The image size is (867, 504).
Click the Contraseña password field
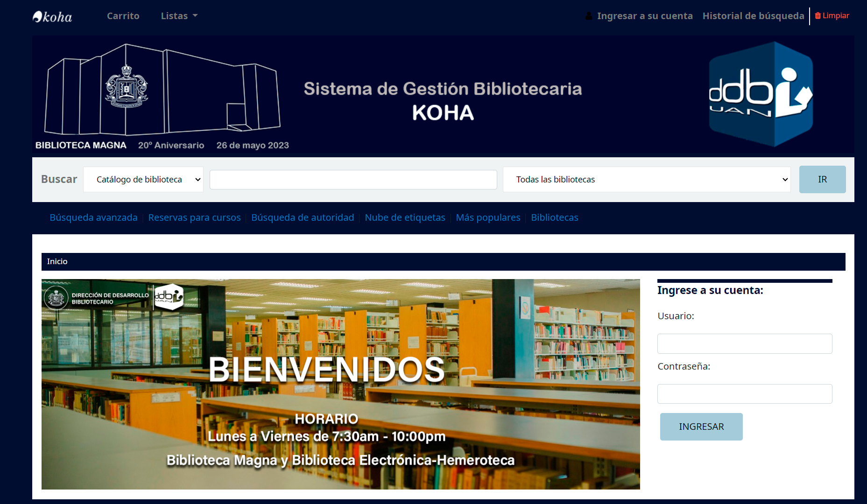(x=744, y=394)
